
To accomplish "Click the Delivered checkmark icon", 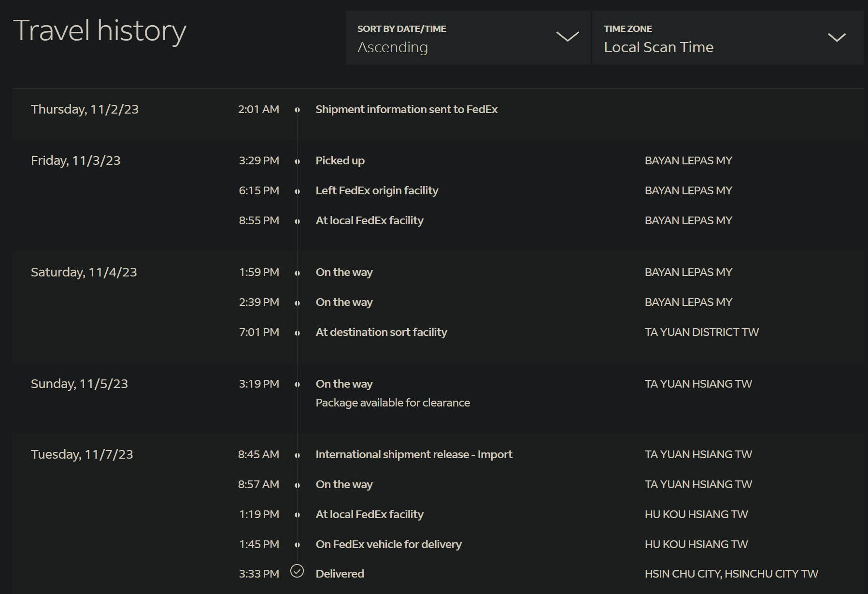I will [297, 571].
